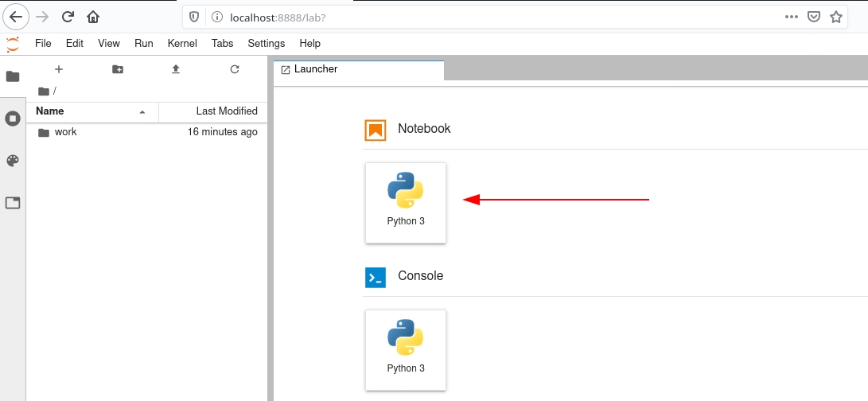Select the Launcher tab
This screenshot has width=868, height=401.
click(x=316, y=69)
